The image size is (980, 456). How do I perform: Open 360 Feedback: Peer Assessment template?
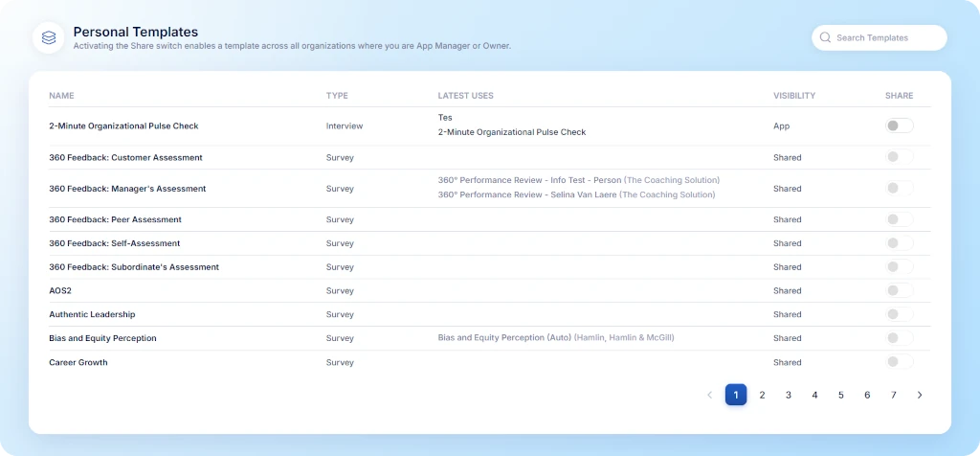(115, 219)
